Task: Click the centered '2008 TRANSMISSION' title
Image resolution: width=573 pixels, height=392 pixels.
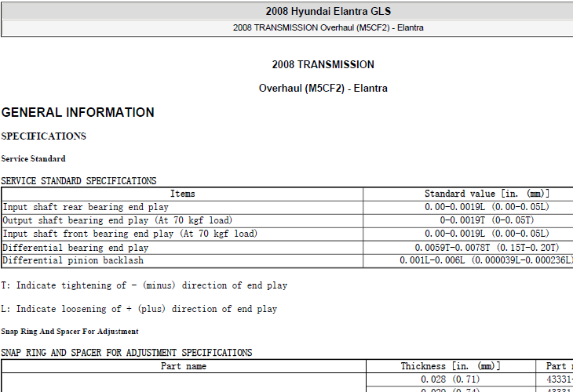Action: [323, 64]
